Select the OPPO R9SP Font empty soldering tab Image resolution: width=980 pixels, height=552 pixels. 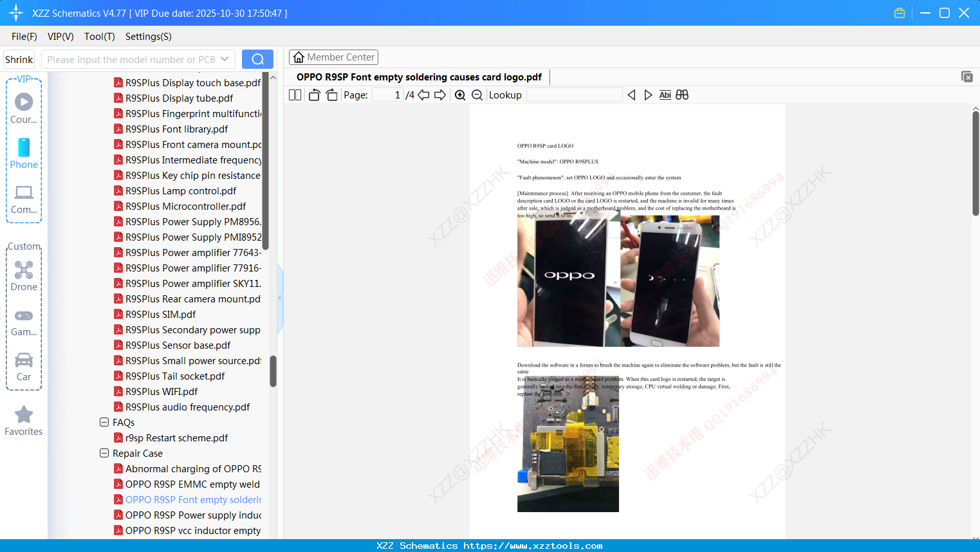coord(419,77)
